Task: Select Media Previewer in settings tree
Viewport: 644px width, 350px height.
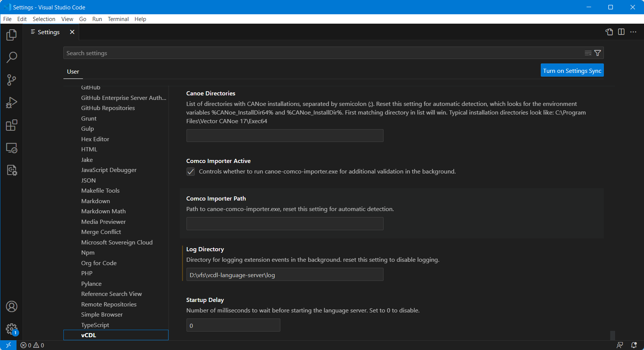Action: click(x=104, y=222)
